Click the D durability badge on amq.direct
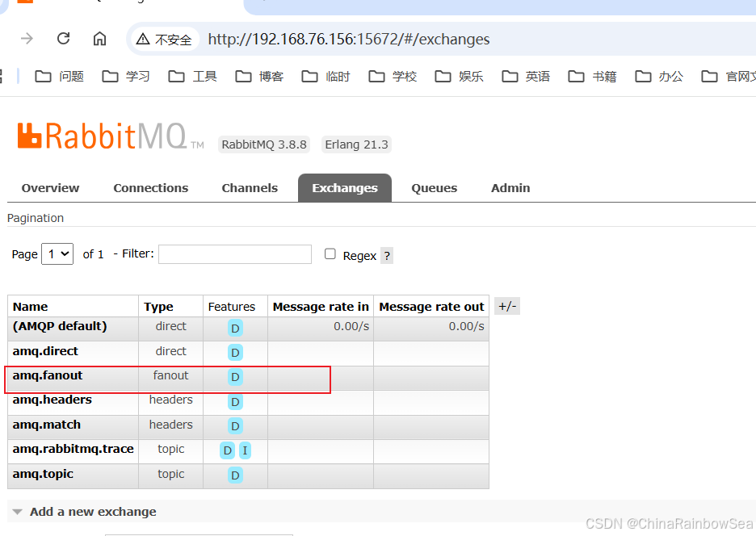Screen dimensions: 756x536 pyautogui.click(x=234, y=353)
